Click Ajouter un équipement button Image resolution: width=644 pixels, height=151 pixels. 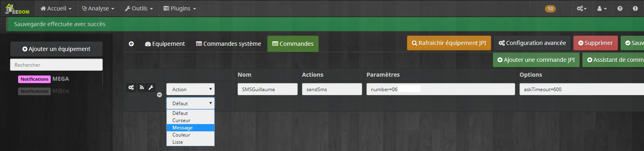click(x=56, y=49)
